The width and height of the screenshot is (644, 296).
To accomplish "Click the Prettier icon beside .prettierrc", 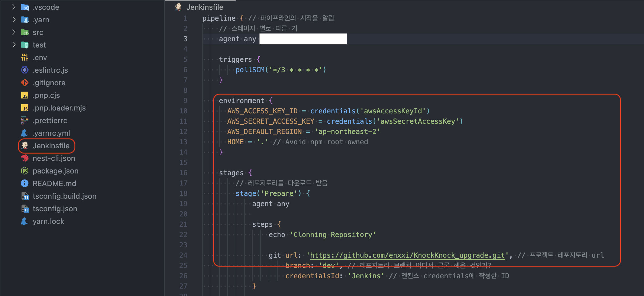I will 25,121.
